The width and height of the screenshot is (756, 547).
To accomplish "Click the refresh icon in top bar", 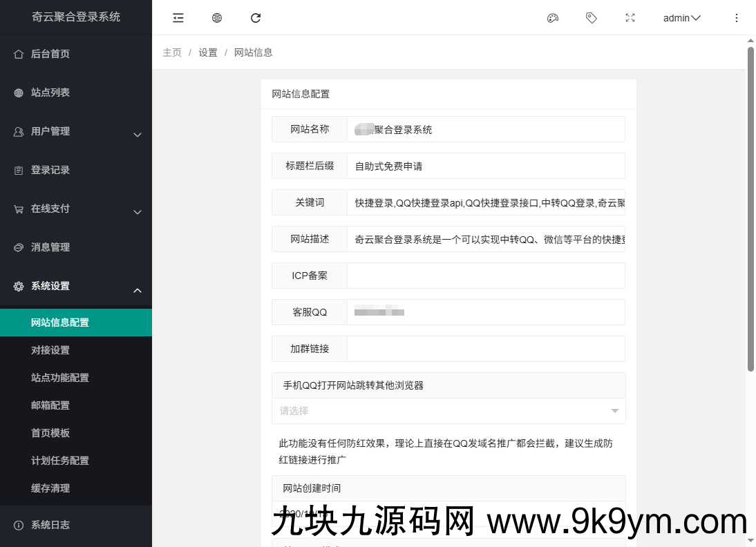I will click(256, 18).
